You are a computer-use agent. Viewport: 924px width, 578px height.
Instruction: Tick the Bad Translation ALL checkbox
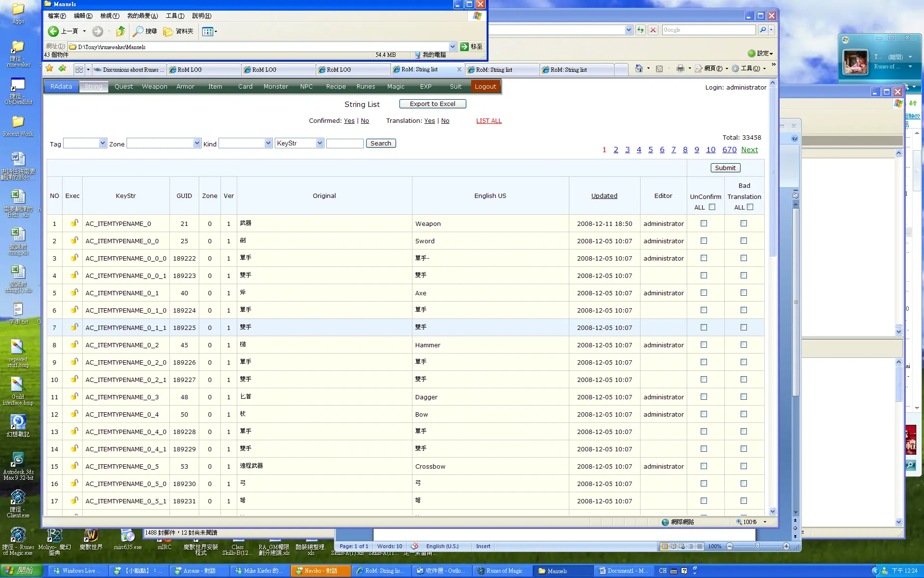pos(750,207)
